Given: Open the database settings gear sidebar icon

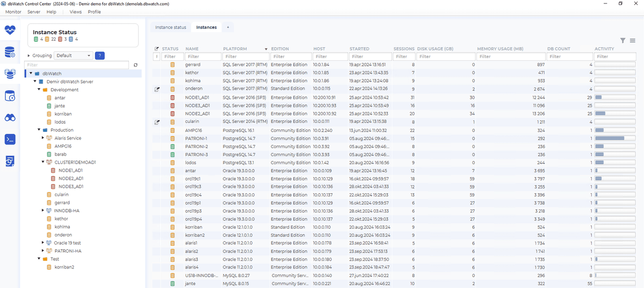Looking at the screenshot, I should coord(10,52).
